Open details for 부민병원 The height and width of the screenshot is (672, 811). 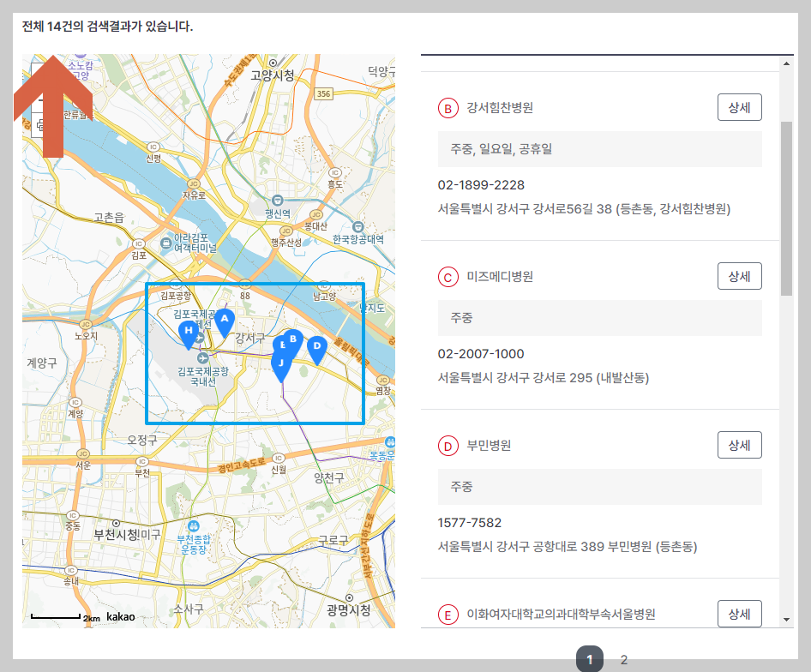point(740,445)
